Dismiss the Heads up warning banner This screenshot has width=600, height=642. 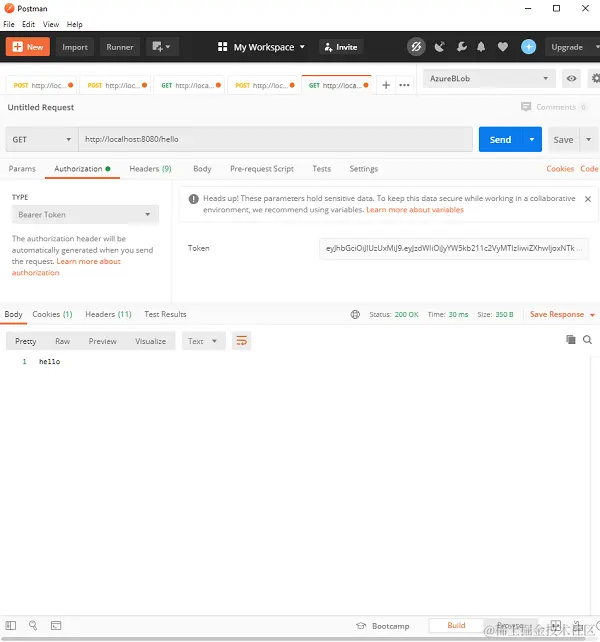coord(588,199)
